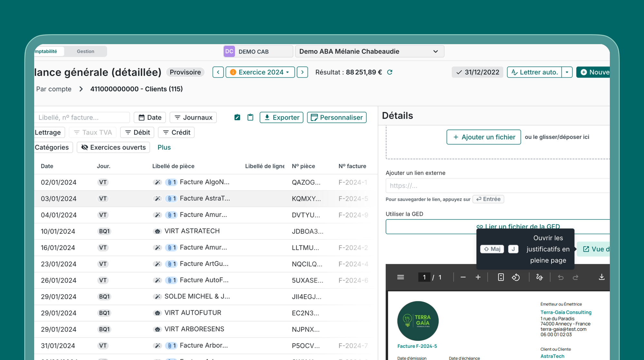Click the clipboard icon next to Exporter
The width and height of the screenshot is (644, 360).
(250, 117)
